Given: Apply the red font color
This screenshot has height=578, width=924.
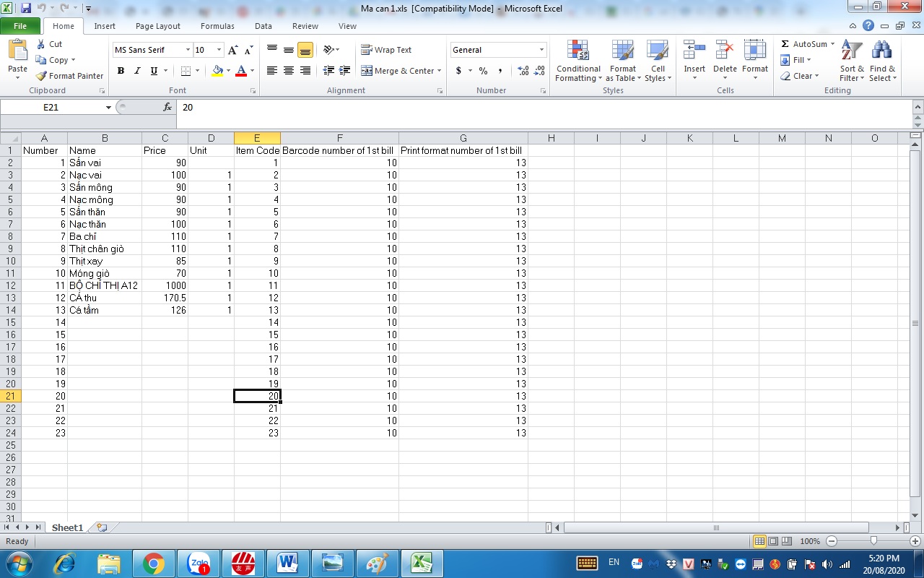Looking at the screenshot, I should pos(241,71).
